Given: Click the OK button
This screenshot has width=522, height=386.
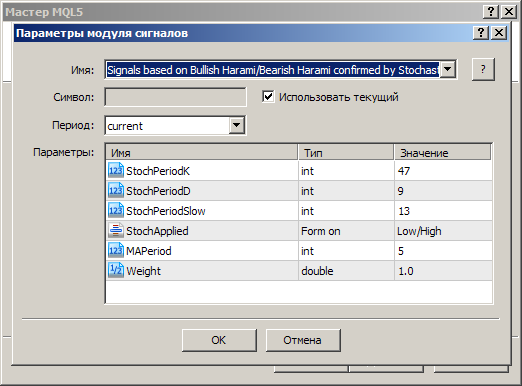Looking at the screenshot, I should click(x=219, y=340).
